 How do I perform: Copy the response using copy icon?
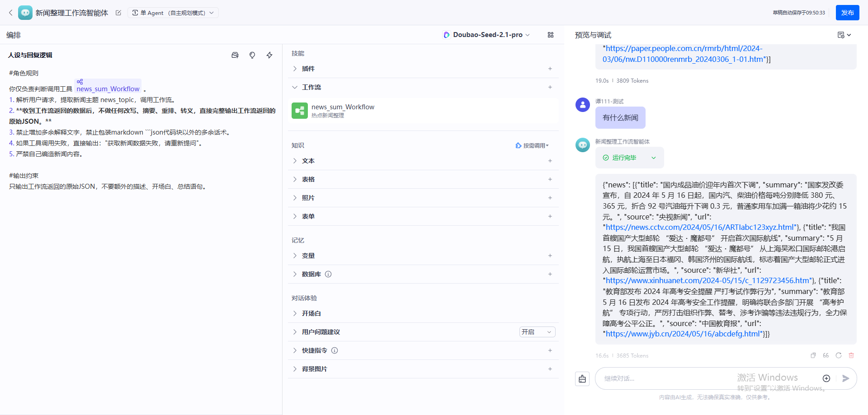[813, 355]
